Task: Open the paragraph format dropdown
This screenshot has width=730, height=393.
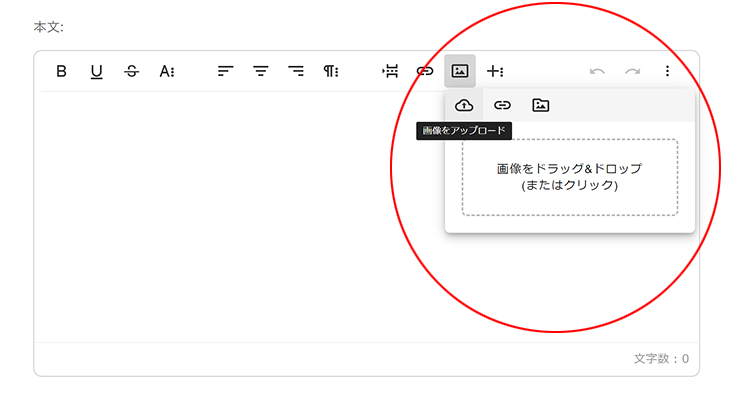Action: click(331, 71)
